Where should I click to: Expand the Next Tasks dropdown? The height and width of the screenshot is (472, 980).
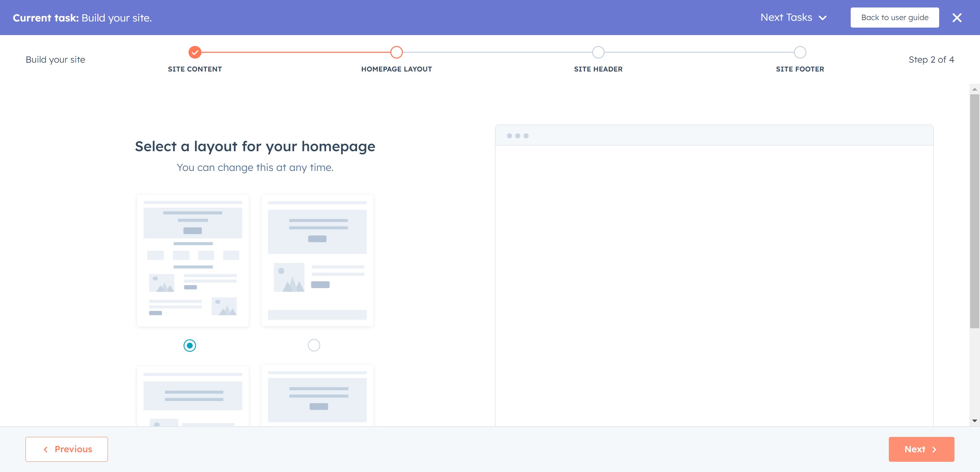click(793, 17)
